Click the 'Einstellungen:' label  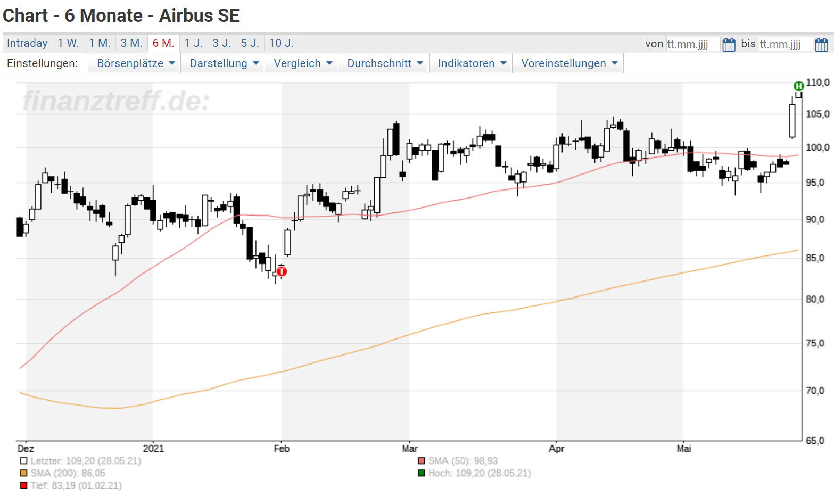coord(42,63)
